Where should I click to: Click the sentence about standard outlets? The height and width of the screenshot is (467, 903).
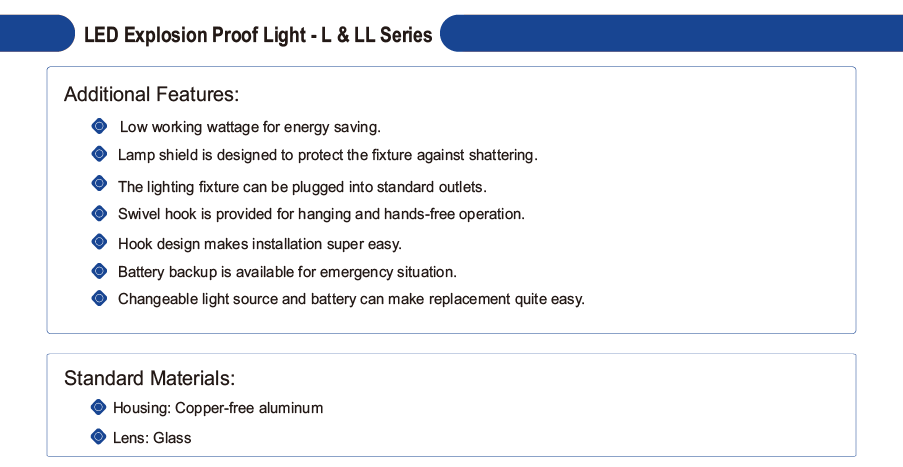302,187
